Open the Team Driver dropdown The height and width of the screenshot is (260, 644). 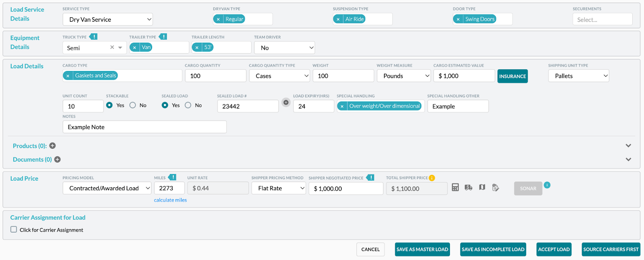coord(285,48)
